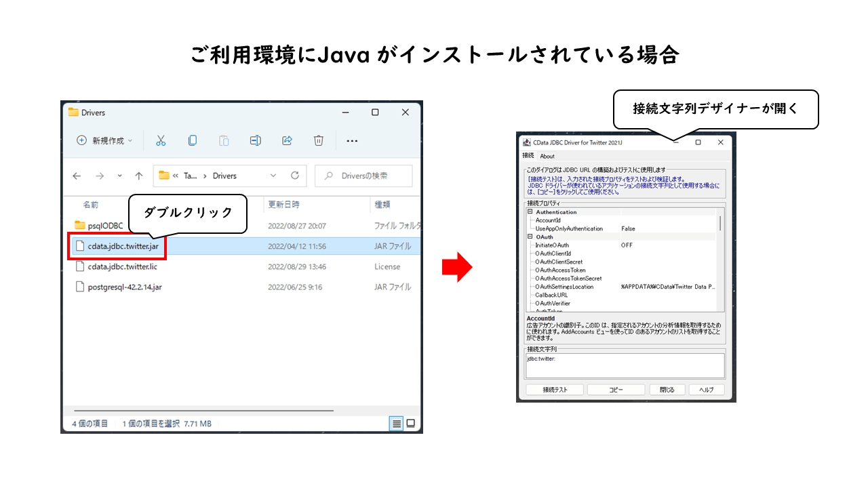Click the OFF value of InitiateOAuth
The width and height of the screenshot is (868, 488).
[627, 245]
